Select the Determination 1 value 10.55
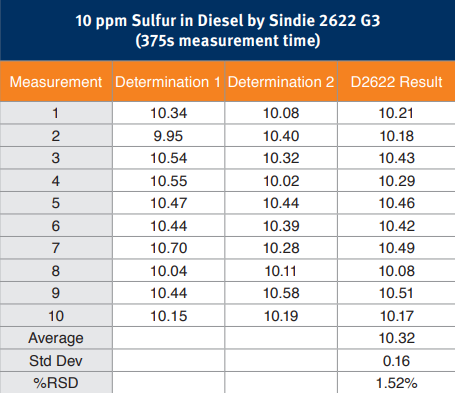 click(169, 181)
